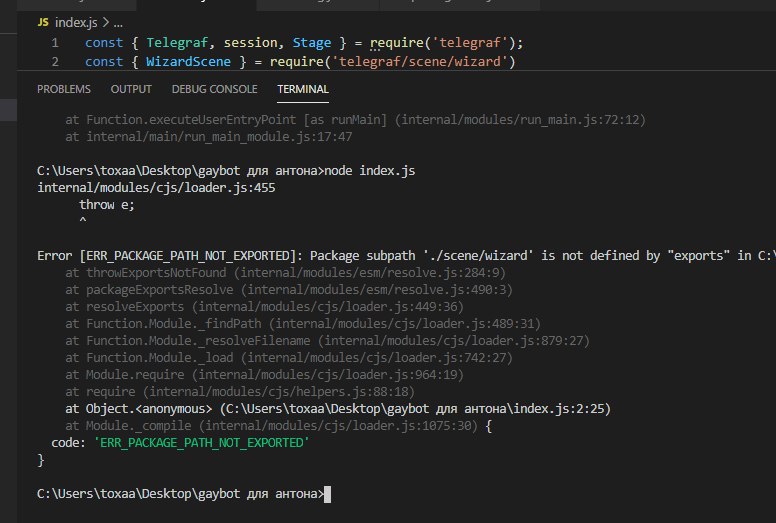This screenshot has height=523, width=776.
Task: Expand the breadcrumb ellipsis after index.js
Action: point(118,23)
